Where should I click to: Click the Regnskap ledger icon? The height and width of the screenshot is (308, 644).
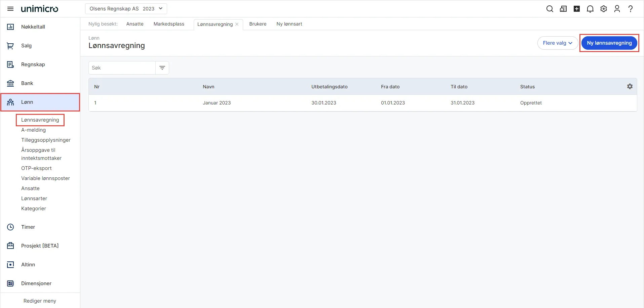click(x=10, y=64)
